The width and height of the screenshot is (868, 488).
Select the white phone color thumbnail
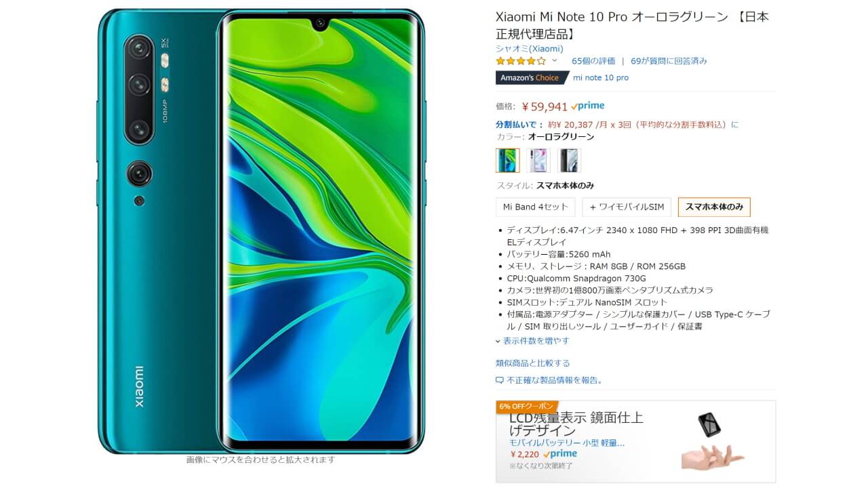[538, 161]
